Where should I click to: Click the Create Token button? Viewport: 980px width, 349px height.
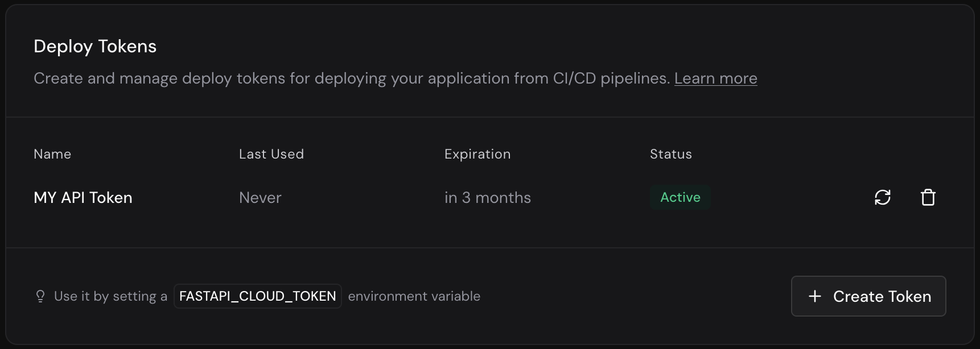(868, 296)
